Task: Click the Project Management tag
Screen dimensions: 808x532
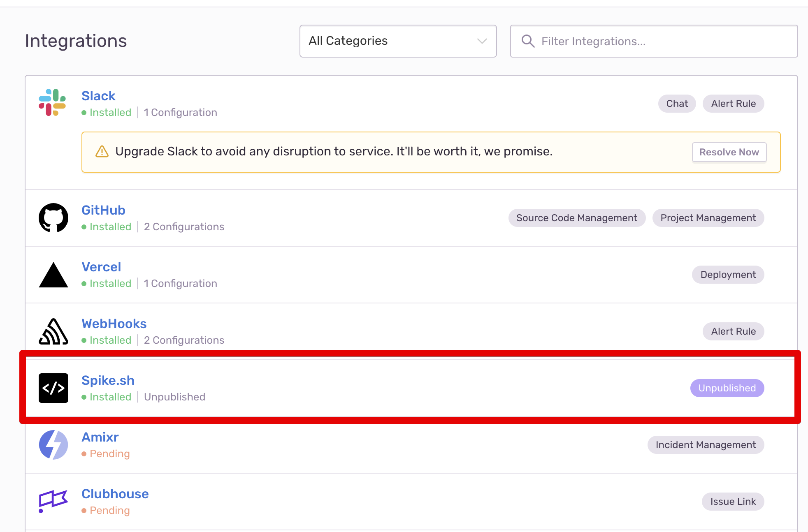Action: tap(708, 218)
